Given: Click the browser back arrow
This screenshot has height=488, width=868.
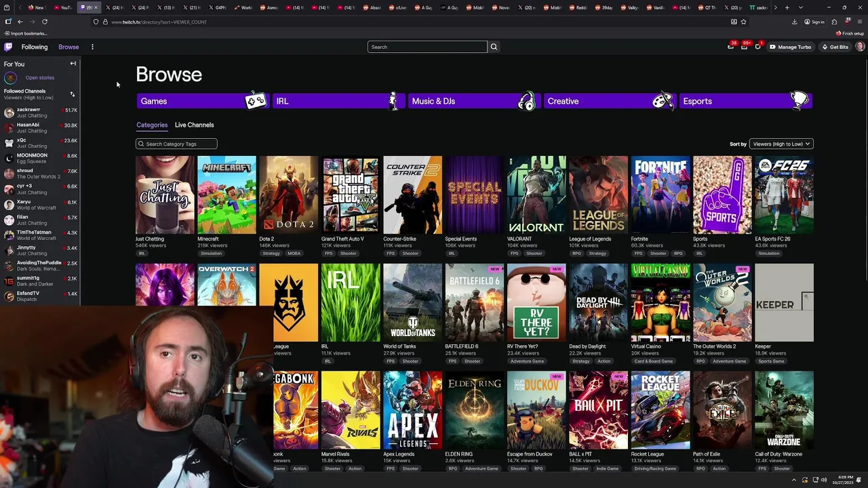Looking at the screenshot, I should 20,22.
